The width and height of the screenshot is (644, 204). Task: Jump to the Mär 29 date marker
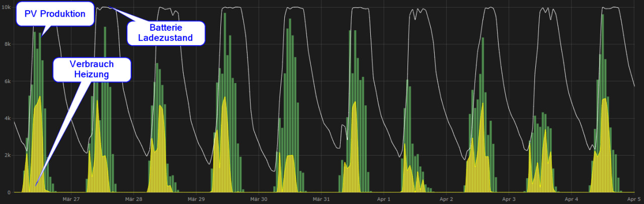pyautogui.click(x=196, y=199)
